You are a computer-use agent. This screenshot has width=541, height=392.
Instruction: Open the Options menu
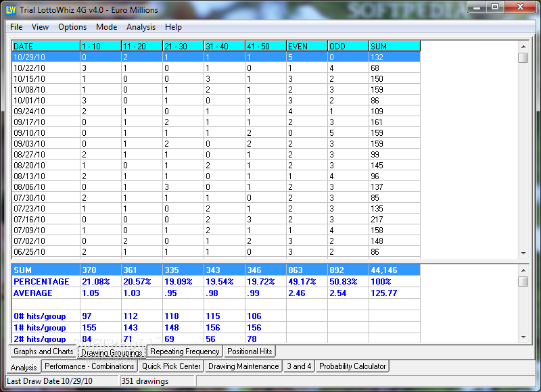point(72,27)
